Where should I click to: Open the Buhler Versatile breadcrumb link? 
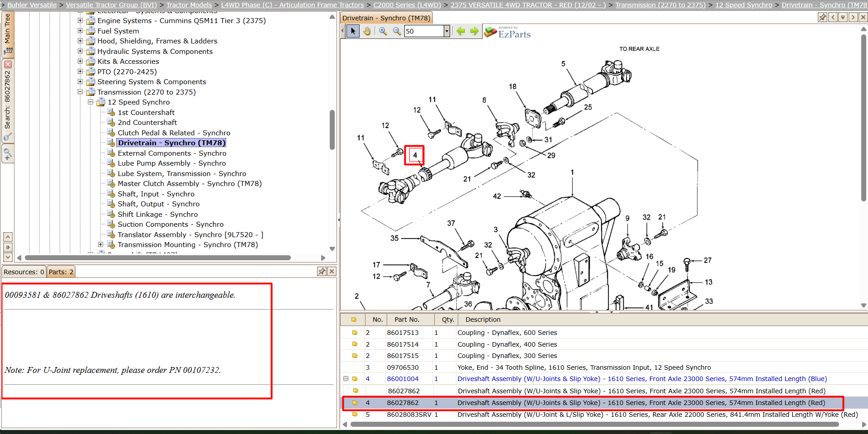tap(32, 5)
